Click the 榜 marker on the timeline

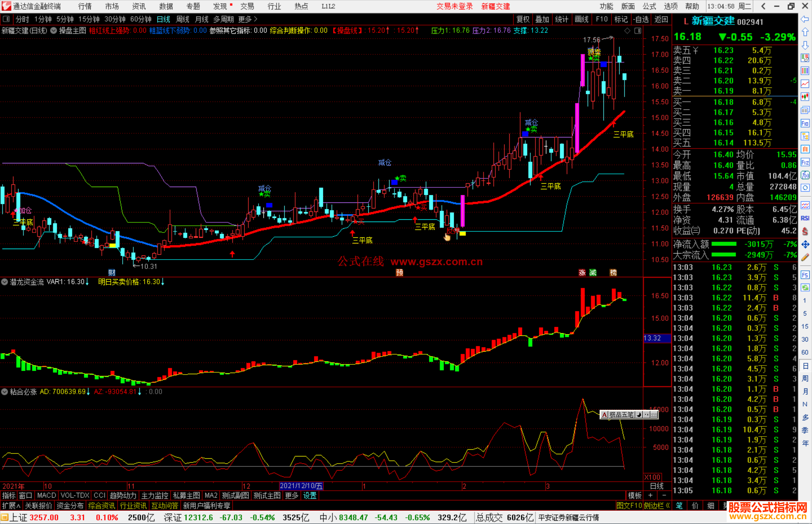click(x=613, y=273)
